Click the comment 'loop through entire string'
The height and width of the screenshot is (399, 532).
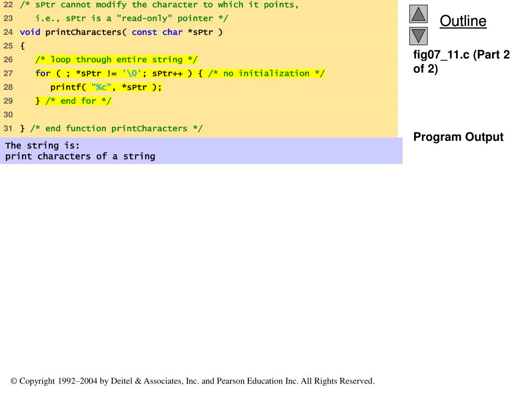[x=116, y=60]
